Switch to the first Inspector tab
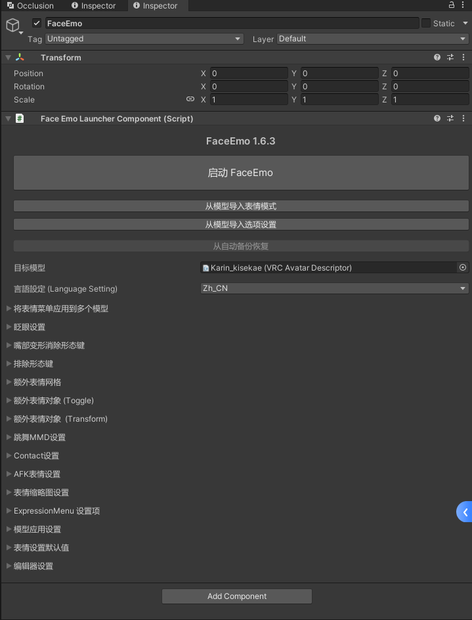 [94, 6]
